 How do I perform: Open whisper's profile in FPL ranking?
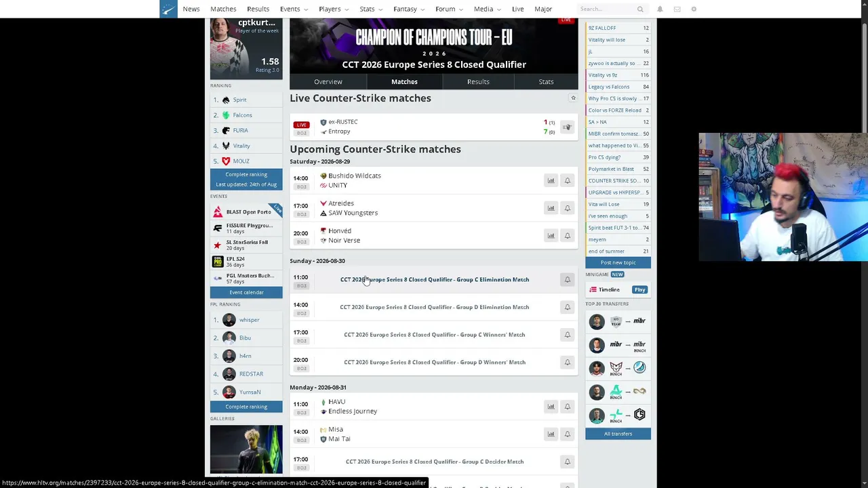point(249,320)
